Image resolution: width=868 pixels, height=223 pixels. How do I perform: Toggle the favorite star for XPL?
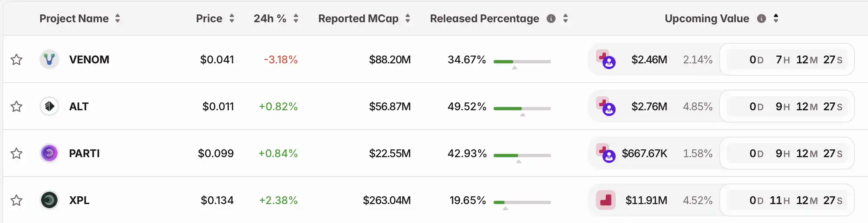pos(16,200)
